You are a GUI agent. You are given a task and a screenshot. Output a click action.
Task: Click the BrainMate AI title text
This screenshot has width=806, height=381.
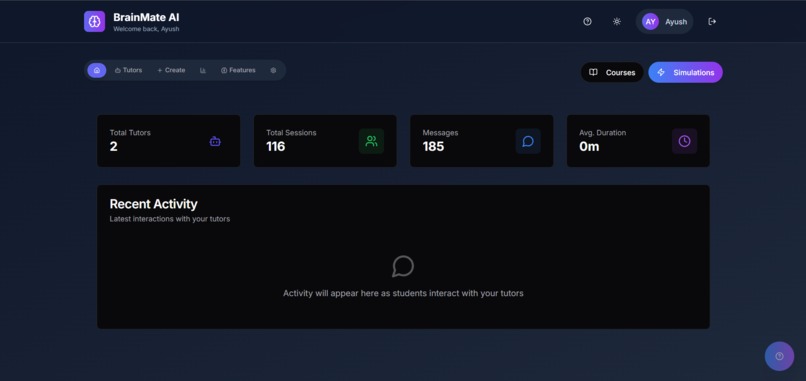click(146, 17)
